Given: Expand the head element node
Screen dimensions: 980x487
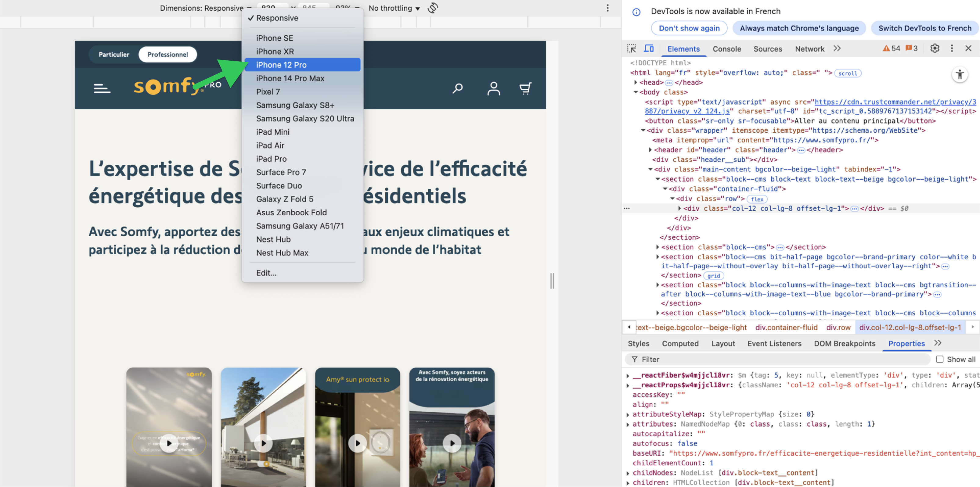Looking at the screenshot, I should pos(636,83).
